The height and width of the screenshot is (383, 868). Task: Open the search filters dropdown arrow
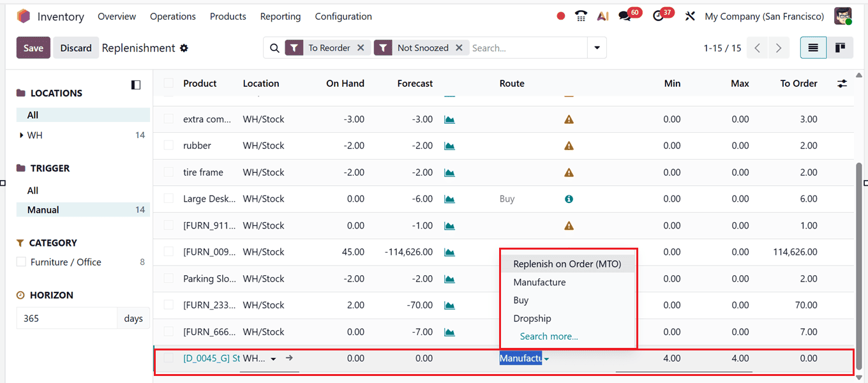pyautogui.click(x=597, y=47)
